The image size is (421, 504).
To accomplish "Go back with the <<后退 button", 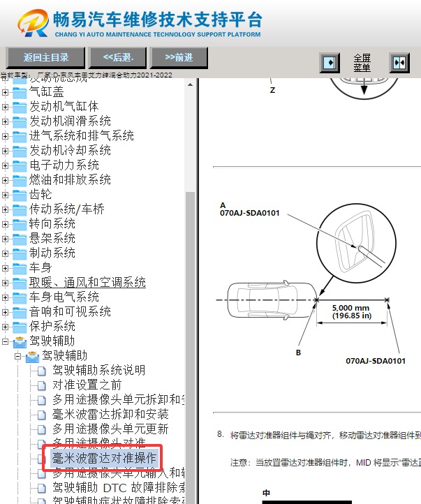I will (x=118, y=58).
